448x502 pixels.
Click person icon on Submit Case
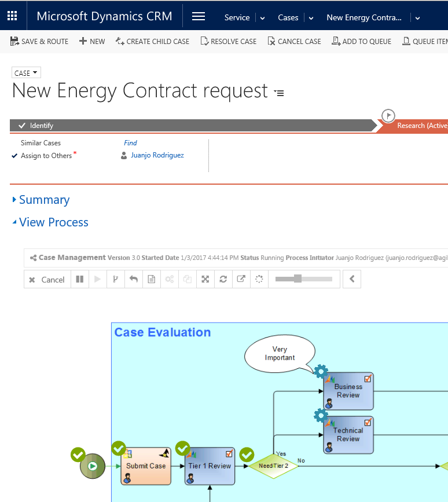[127, 479]
